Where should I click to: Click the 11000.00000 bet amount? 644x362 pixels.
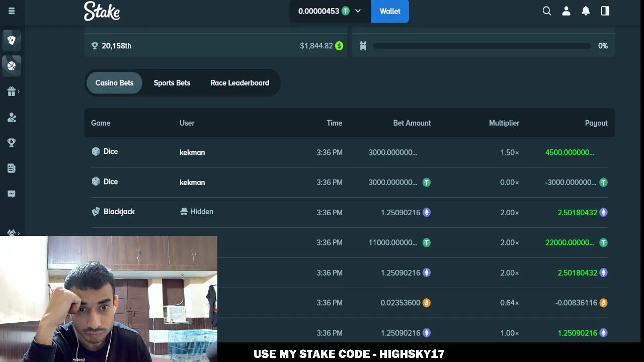(x=393, y=243)
